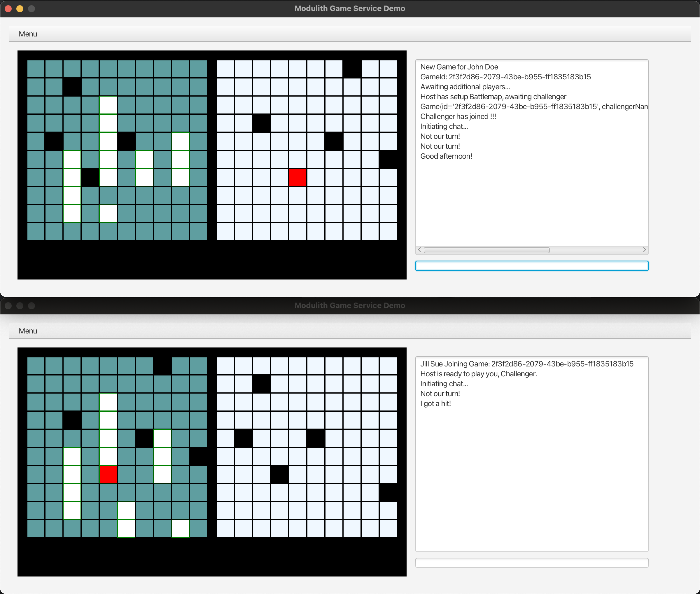Screen dimensions: 700x594
Task: Click red hit cell on top target grid
Action: [x=297, y=177]
